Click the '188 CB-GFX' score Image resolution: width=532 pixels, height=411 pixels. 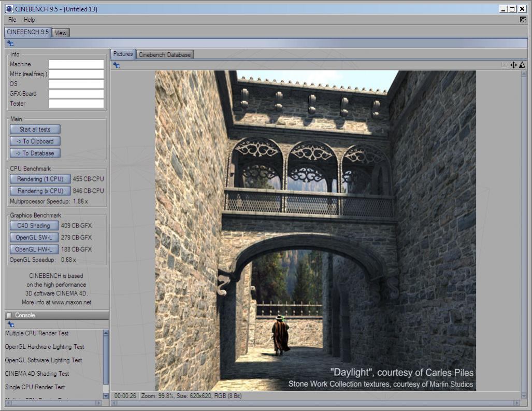click(x=76, y=249)
